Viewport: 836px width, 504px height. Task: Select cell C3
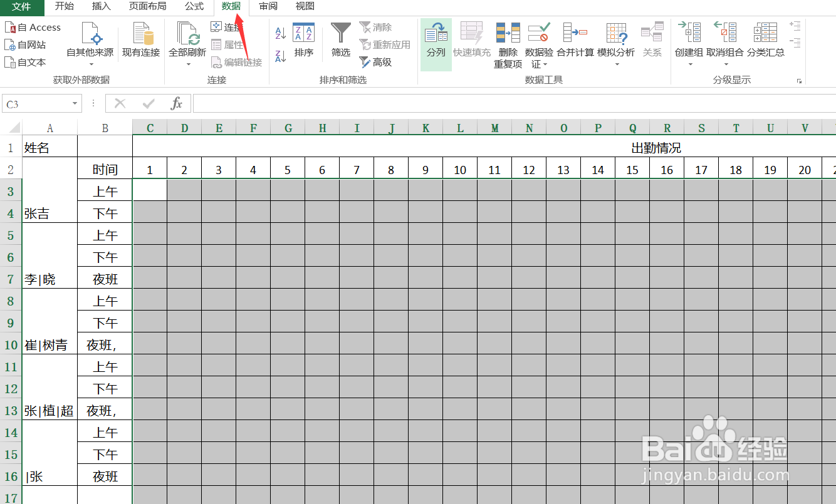[x=150, y=190]
